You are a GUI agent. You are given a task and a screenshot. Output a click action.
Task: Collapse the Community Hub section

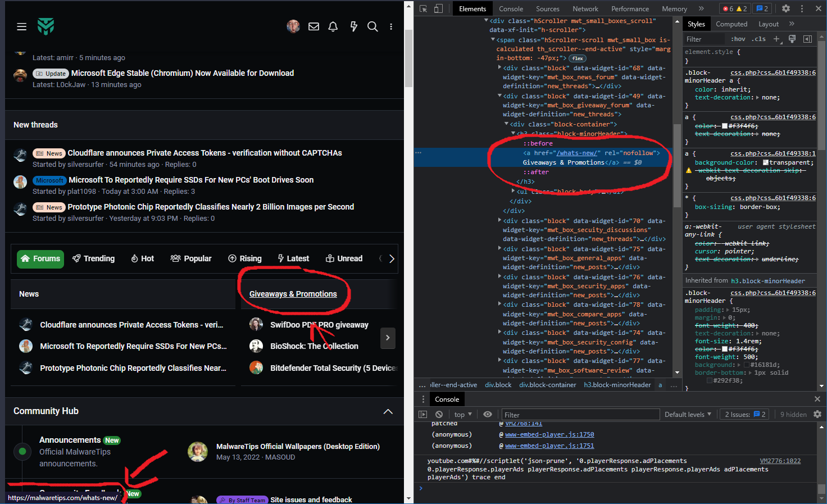click(x=388, y=411)
